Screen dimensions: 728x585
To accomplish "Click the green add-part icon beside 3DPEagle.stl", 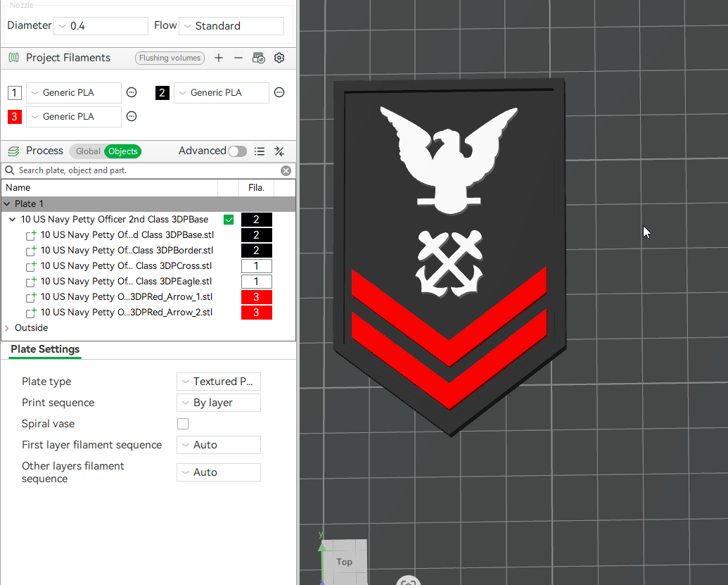I will tap(31, 281).
